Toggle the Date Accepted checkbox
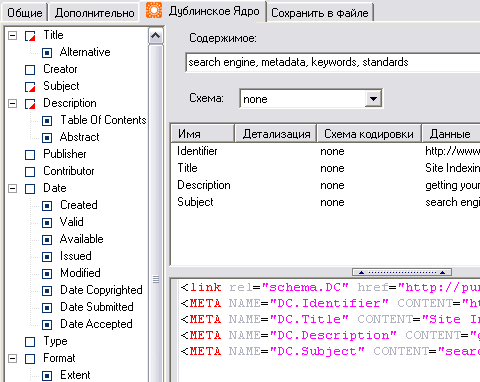The height and width of the screenshot is (382, 480). (x=47, y=325)
